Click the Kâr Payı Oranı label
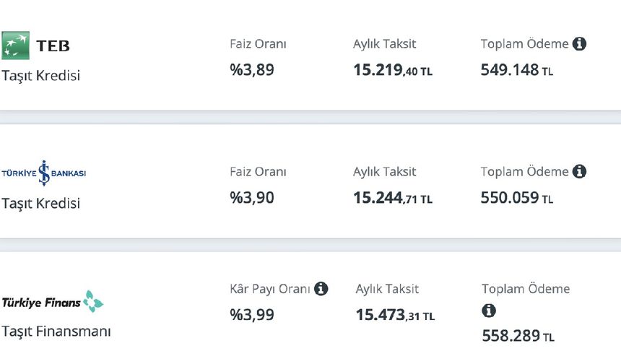Screen dimensions: 621x364 coord(270,289)
